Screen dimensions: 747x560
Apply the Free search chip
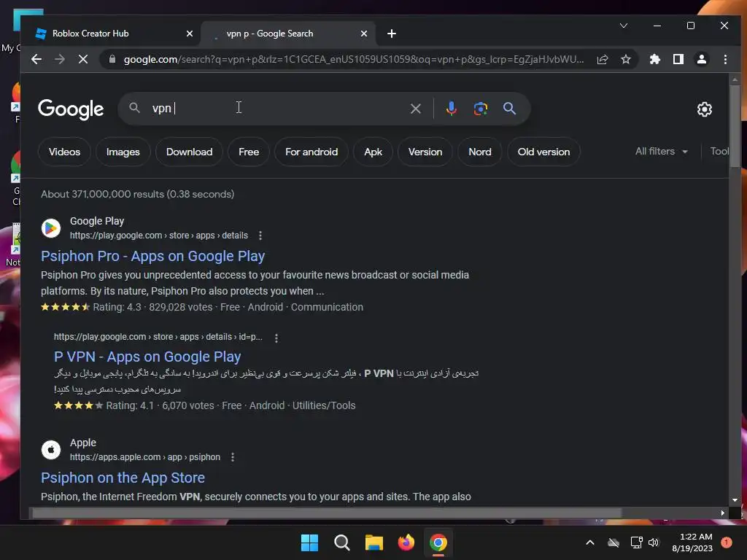[249, 152]
